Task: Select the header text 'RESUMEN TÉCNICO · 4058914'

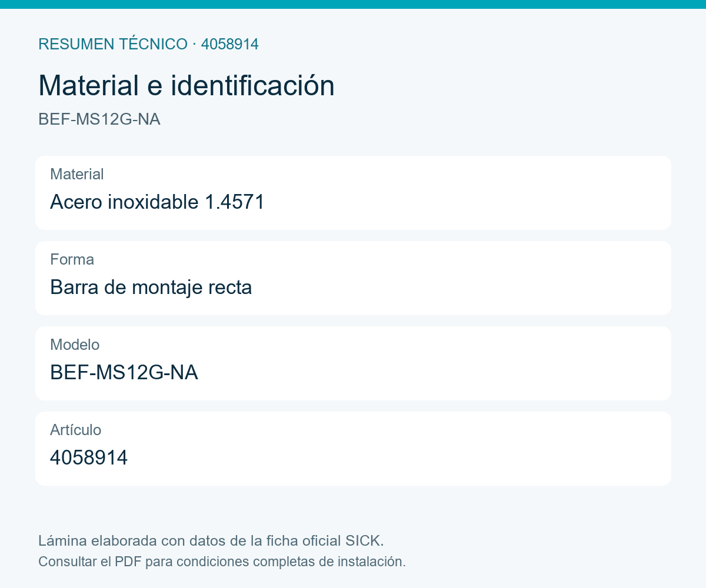Action: 148,44
